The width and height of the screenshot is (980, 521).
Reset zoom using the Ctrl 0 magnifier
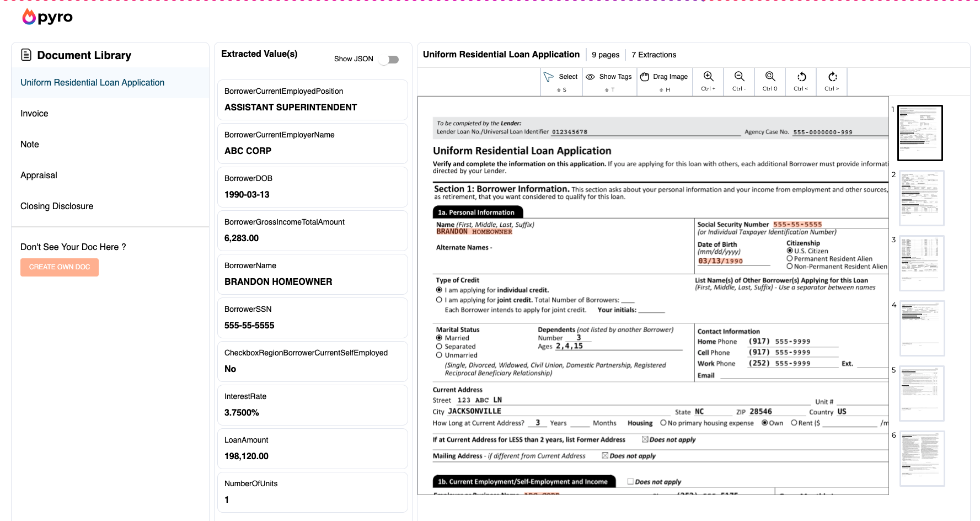770,76
